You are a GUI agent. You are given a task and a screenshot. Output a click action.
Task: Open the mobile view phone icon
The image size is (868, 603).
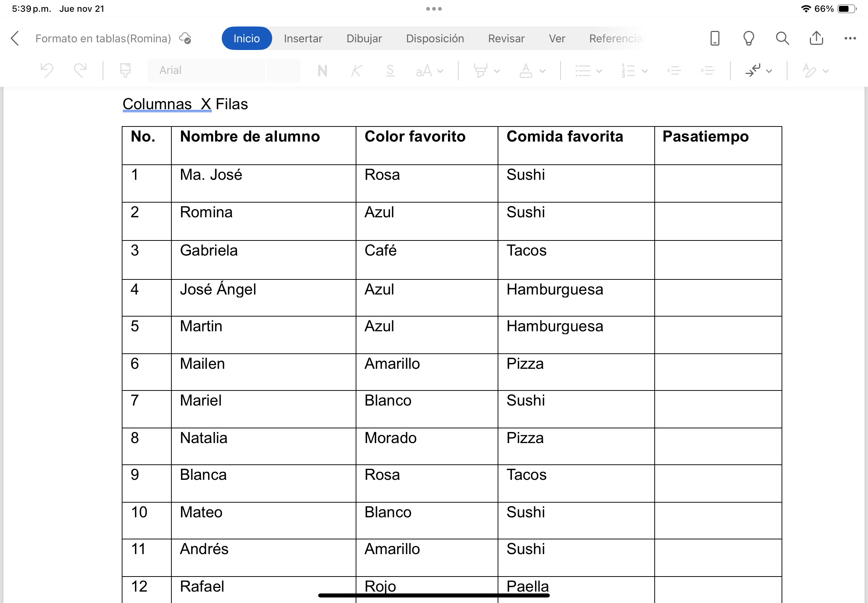point(715,38)
